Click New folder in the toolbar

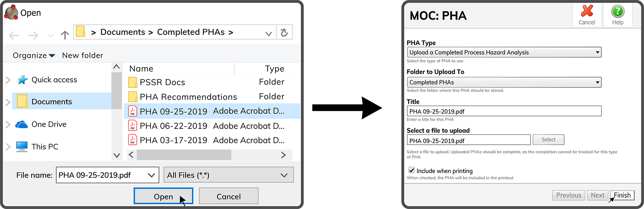[83, 55]
